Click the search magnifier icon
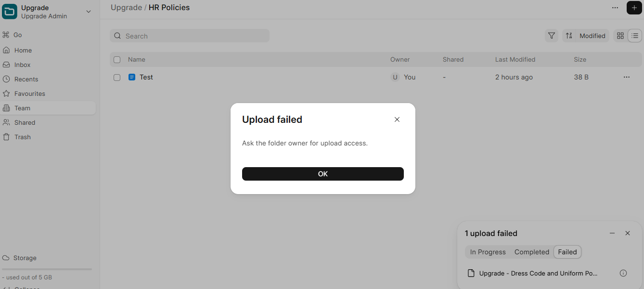Viewport: 644px width, 289px height. pyautogui.click(x=117, y=36)
